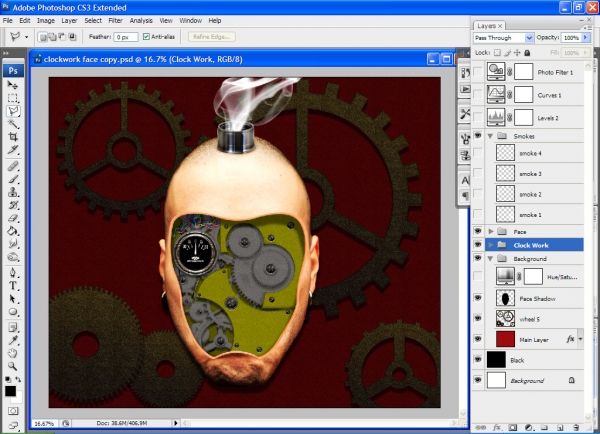Expand the Clock Work layer group
The height and width of the screenshot is (434, 600).
click(x=491, y=245)
